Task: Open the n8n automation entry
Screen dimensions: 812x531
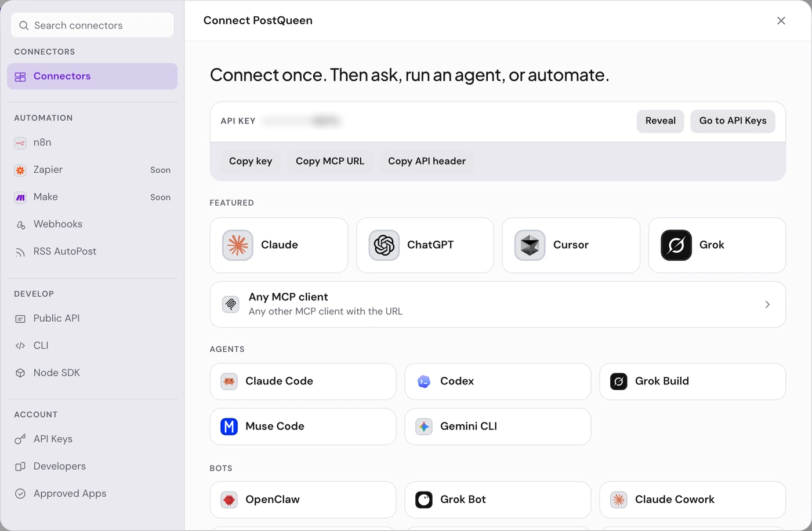Action: point(92,143)
